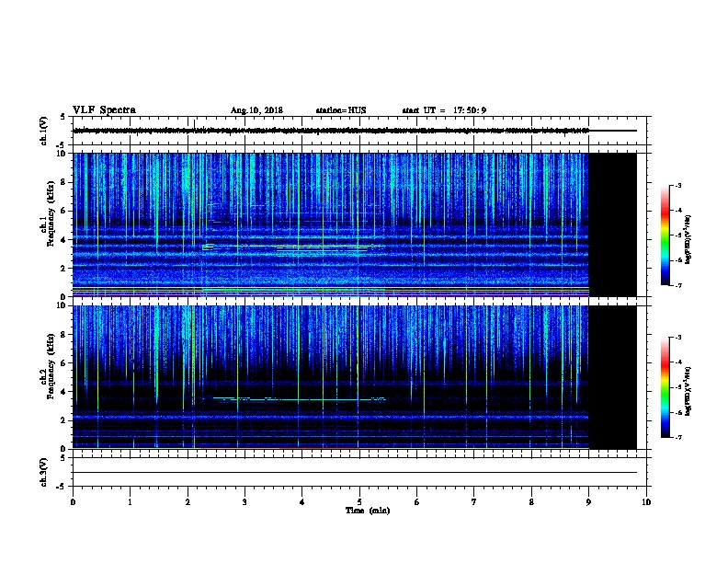
Task: Click the "-3" label on ch.1 colorbar
Action: [x=677, y=185]
